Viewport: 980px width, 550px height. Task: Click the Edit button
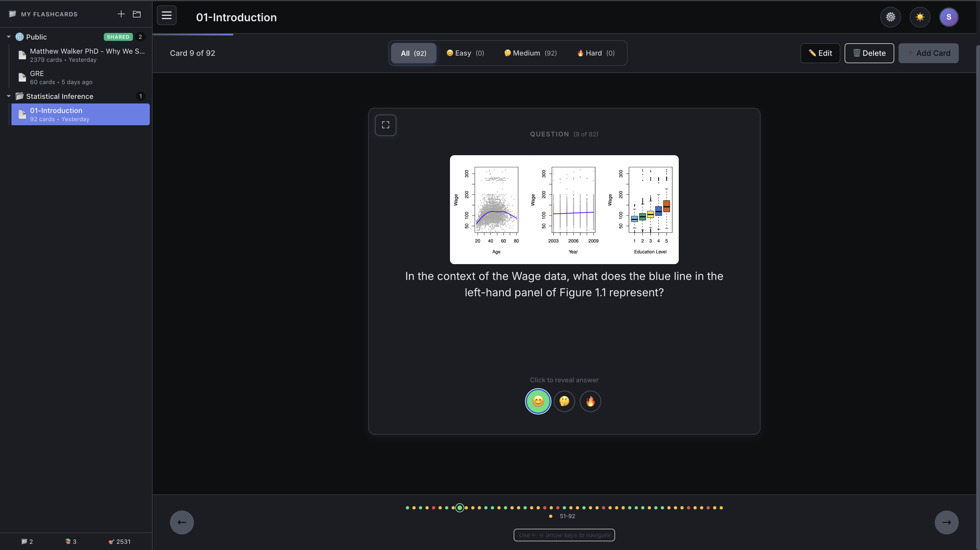point(820,53)
